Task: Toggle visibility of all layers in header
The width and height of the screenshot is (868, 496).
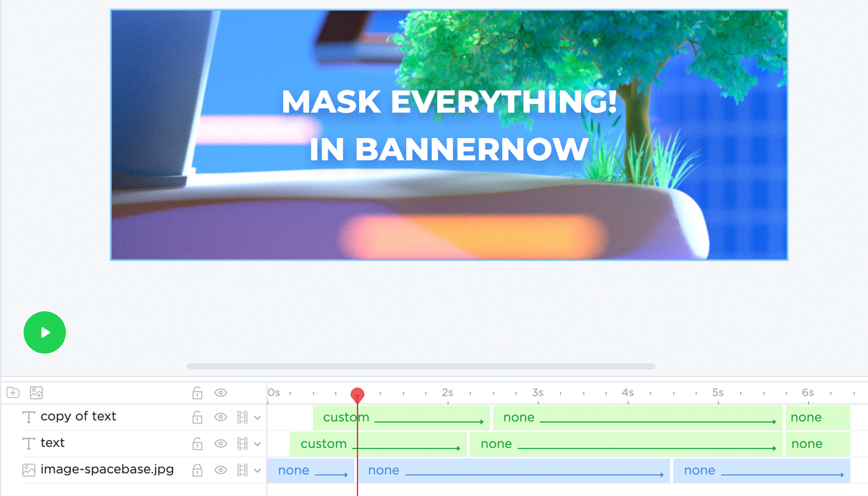Action: tap(221, 392)
